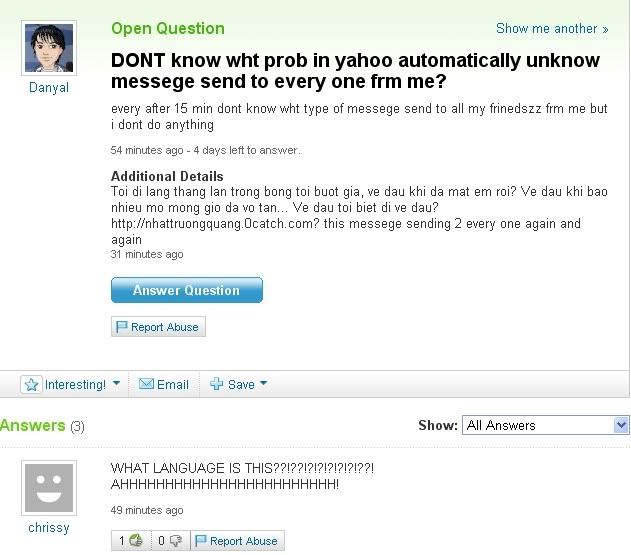This screenshot has width=631, height=555.
Task: Click Show me another link
Action: (x=552, y=29)
